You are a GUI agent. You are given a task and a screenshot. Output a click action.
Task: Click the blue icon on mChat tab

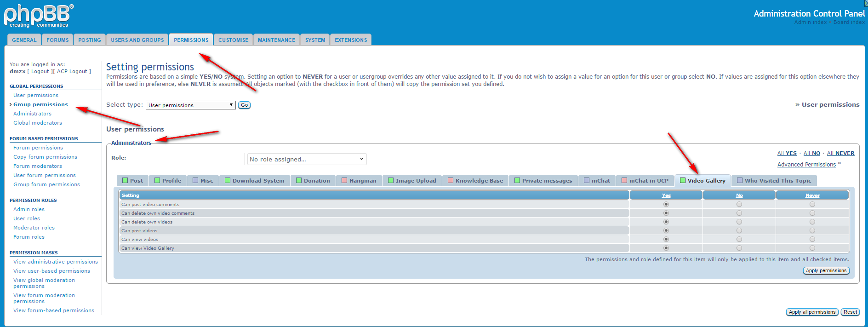[x=587, y=181]
